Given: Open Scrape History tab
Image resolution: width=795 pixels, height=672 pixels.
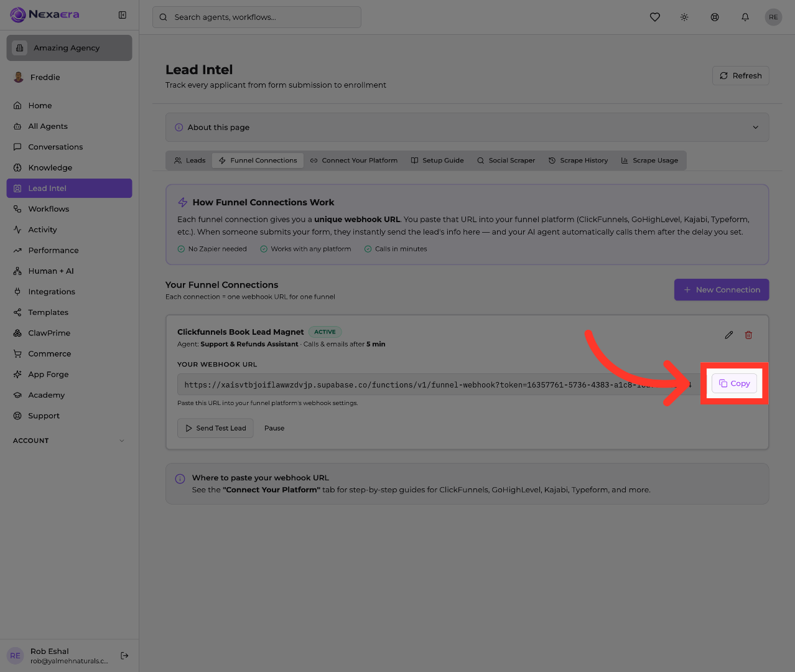Looking at the screenshot, I should click(578, 161).
